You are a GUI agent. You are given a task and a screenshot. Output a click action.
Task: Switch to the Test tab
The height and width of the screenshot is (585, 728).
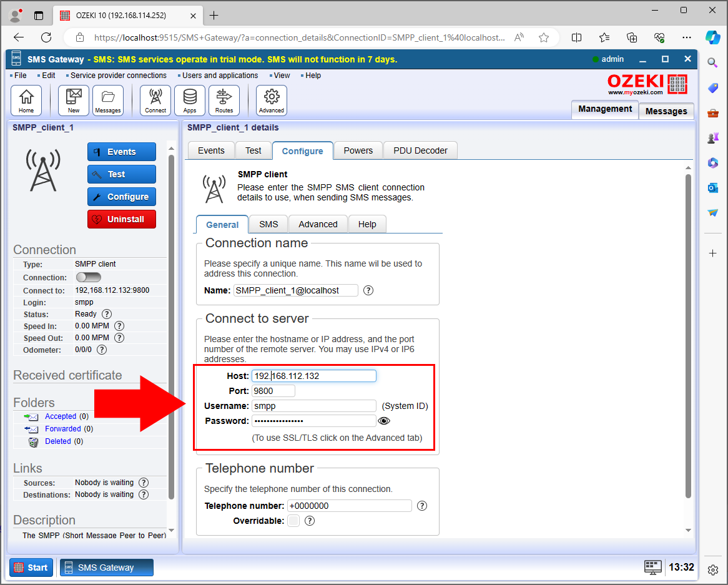click(x=253, y=150)
